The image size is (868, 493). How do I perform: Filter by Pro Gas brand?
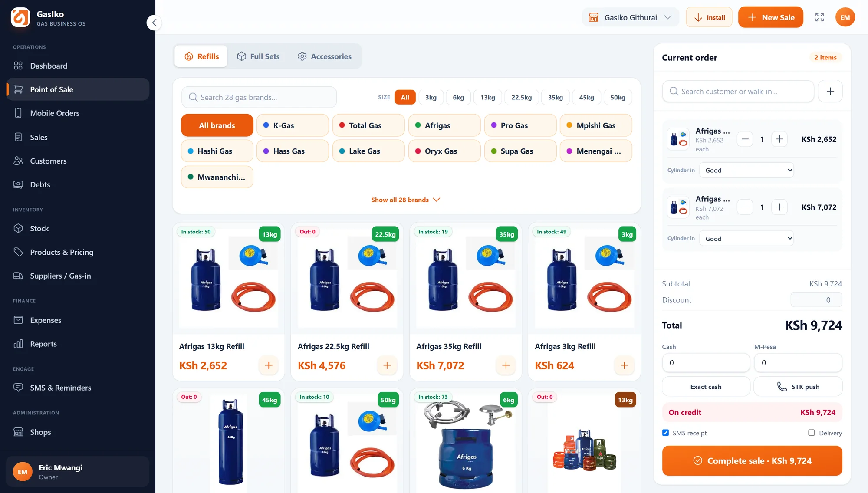[x=520, y=125]
